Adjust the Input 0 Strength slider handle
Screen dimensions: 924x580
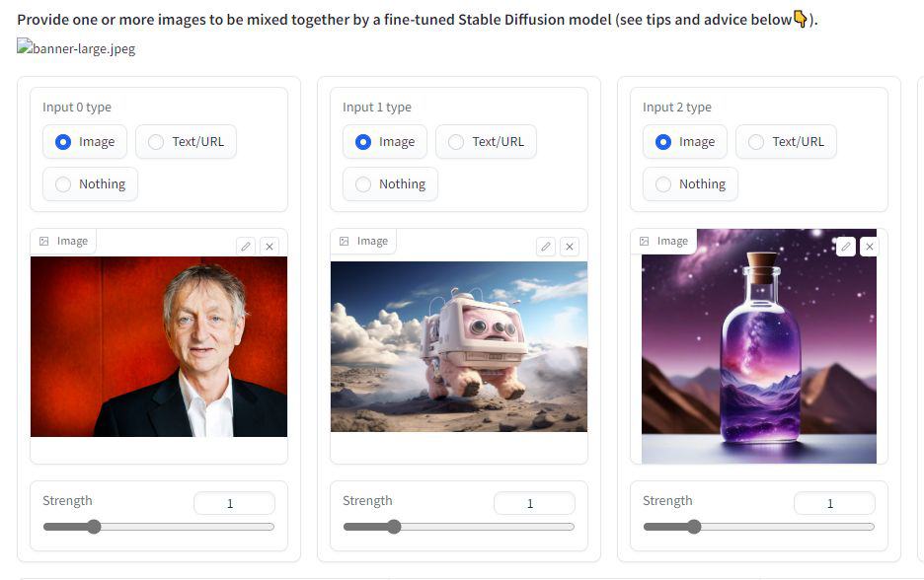95,527
